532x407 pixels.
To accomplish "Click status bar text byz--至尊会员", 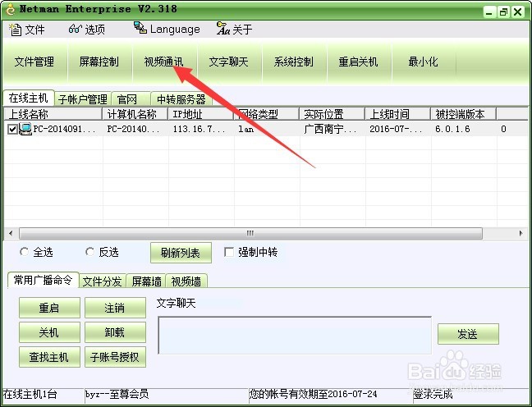I will point(117,395).
